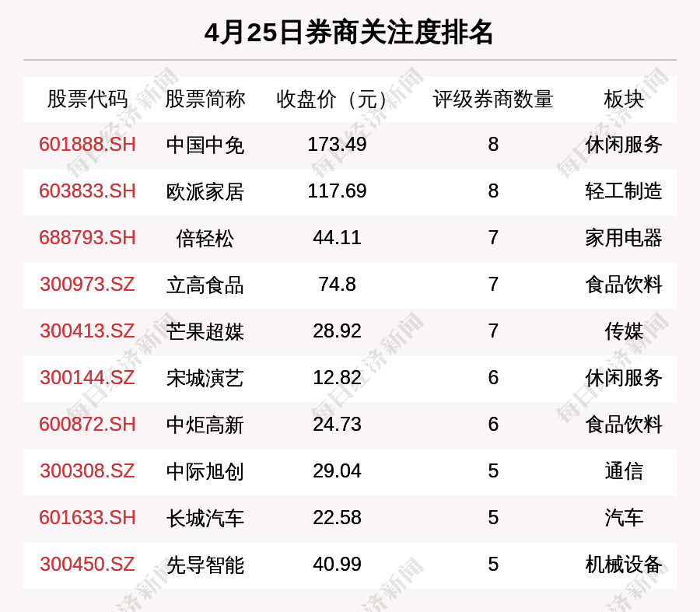Click broker count 6 in 中炬高新 row
Image resolution: width=700 pixels, height=612 pixels.
(493, 424)
